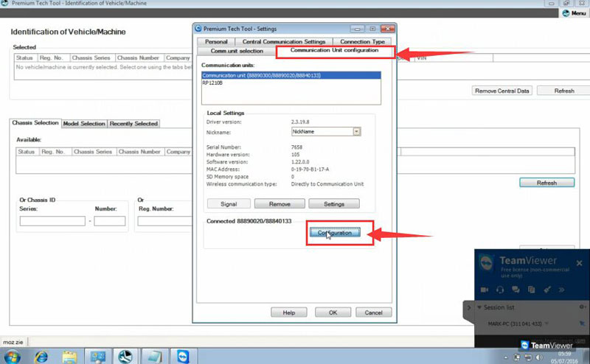The width and height of the screenshot is (590, 364).
Task: Open the TeamViewer whiteboard pen tool
Action: click(547, 290)
